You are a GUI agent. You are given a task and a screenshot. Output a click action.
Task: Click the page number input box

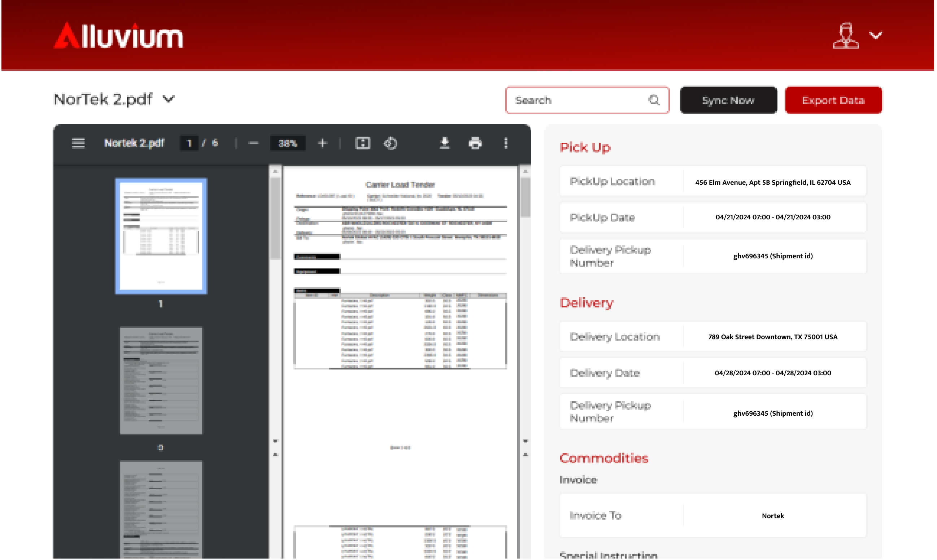tap(189, 143)
